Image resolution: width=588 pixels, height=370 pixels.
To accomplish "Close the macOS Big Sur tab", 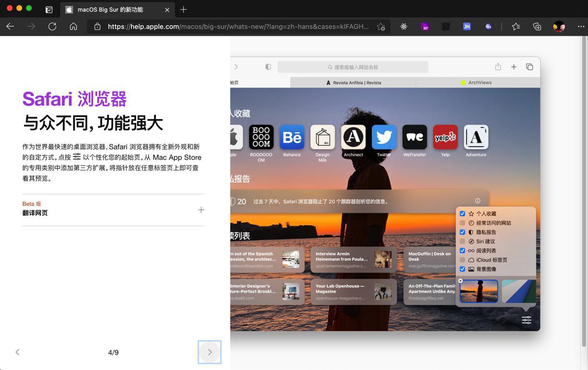I will [167, 10].
